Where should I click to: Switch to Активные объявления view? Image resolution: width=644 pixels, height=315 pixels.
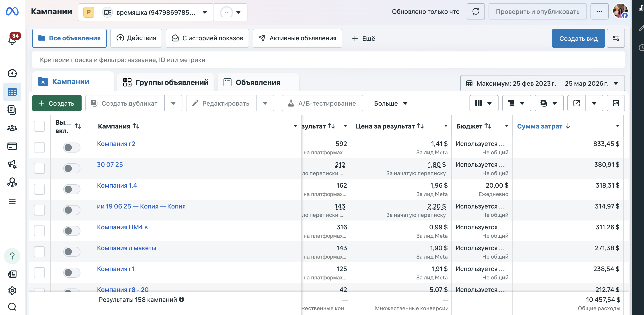pos(297,38)
